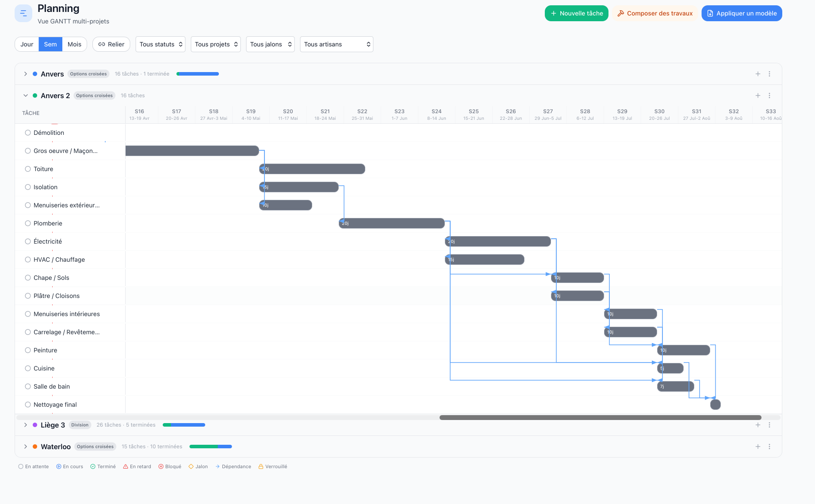Viewport: 815px width, 504px height.
Task: Open the Tous artisans filter dropdown
Action: tap(337, 44)
